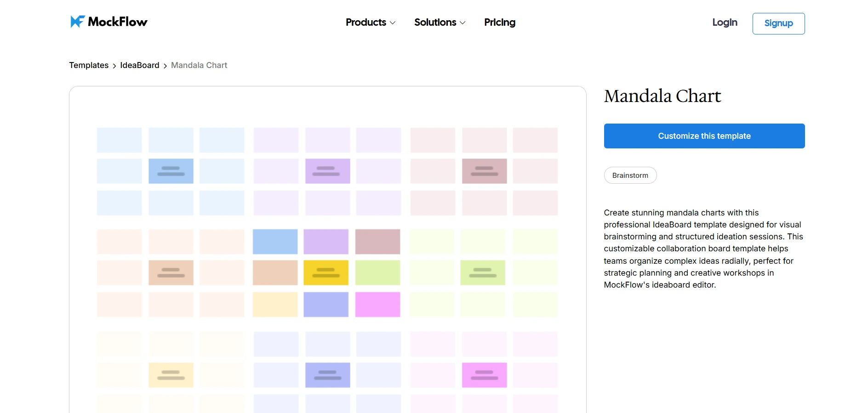
Task: Open the IdeaBoard breadcrumb link
Action: pyautogui.click(x=140, y=65)
